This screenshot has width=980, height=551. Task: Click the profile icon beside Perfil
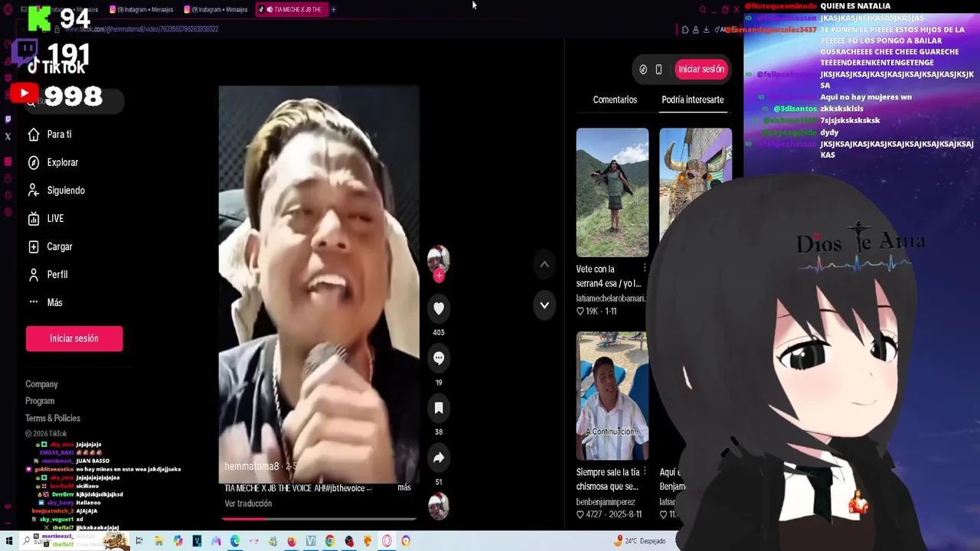point(33,274)
